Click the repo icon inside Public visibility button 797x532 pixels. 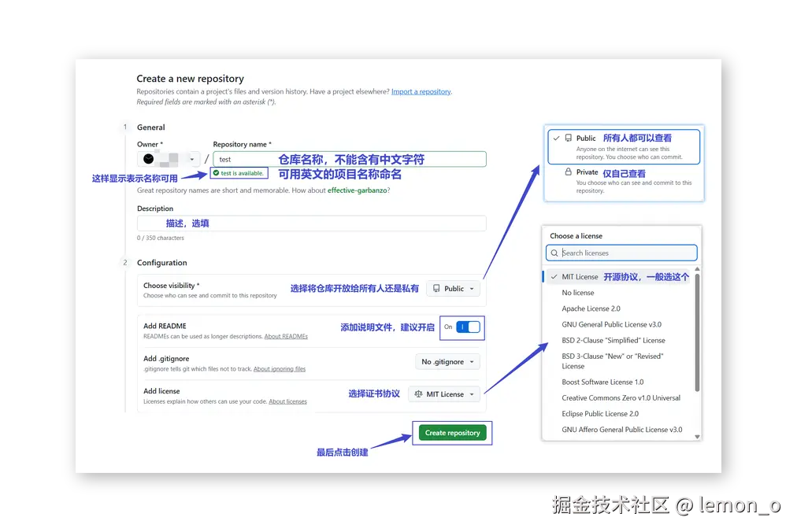coord(438,289)
